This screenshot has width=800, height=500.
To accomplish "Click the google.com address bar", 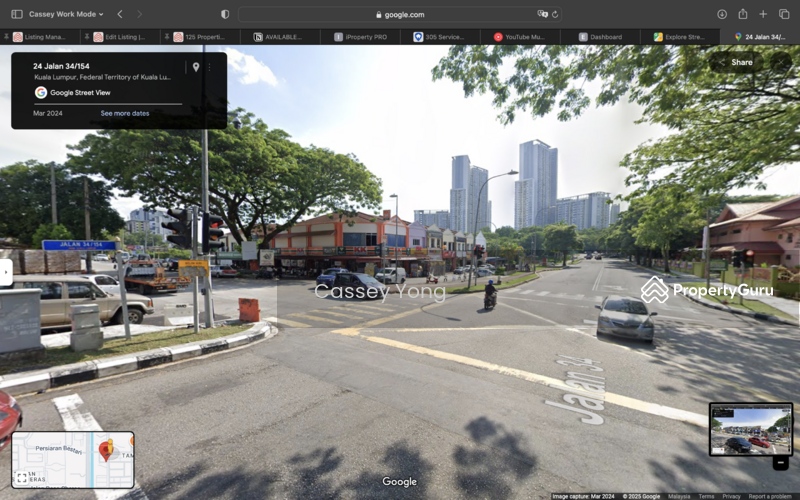I will (400, 14).
